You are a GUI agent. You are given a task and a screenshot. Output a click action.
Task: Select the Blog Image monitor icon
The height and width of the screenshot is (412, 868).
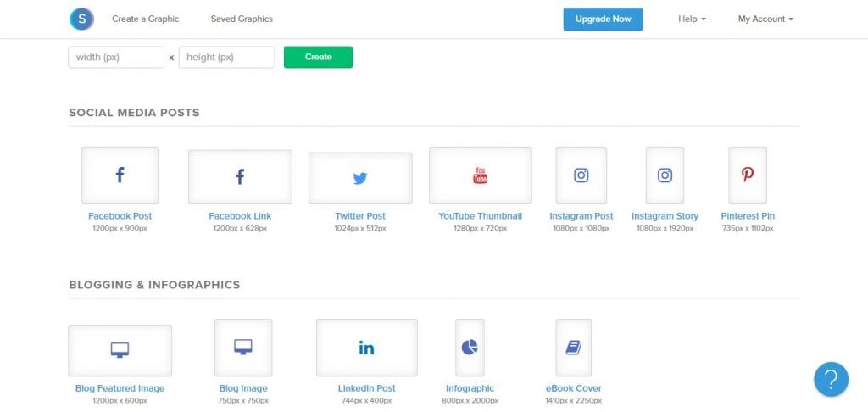(x=243, y=348)
